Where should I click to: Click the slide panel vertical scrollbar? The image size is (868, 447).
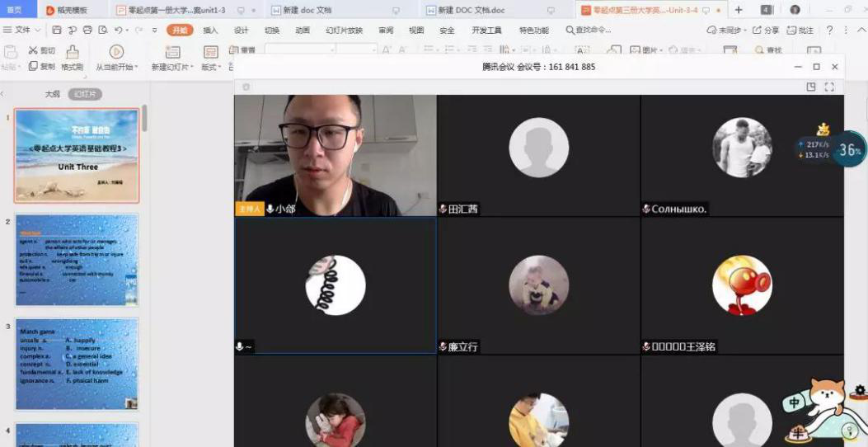click(x=145, y=118)
